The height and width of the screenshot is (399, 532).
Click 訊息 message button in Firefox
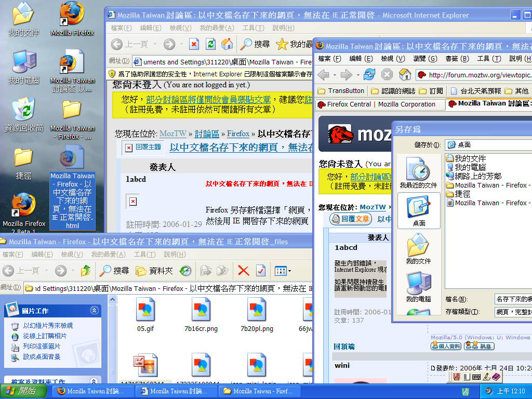coord(479,346)
